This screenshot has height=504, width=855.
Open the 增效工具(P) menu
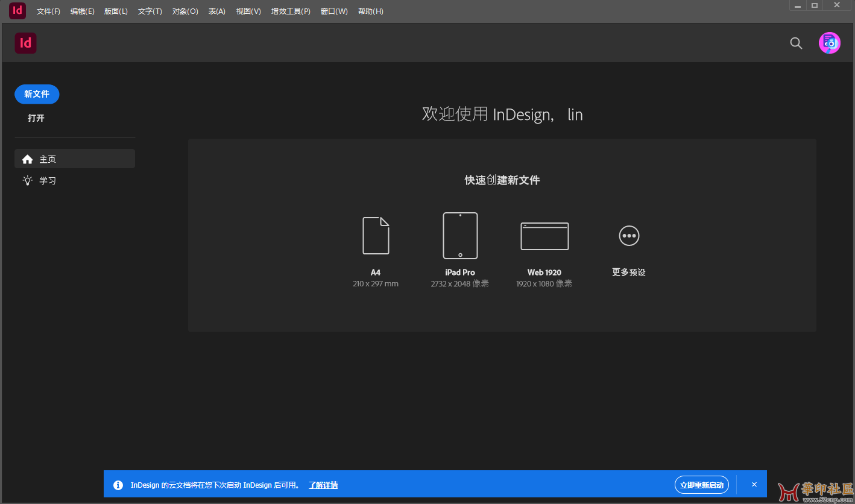pos(291,11)
